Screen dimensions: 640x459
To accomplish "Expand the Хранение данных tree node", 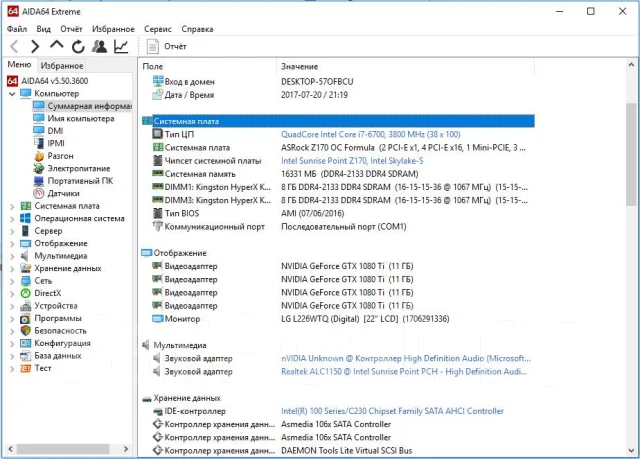I will coord(12,269).
